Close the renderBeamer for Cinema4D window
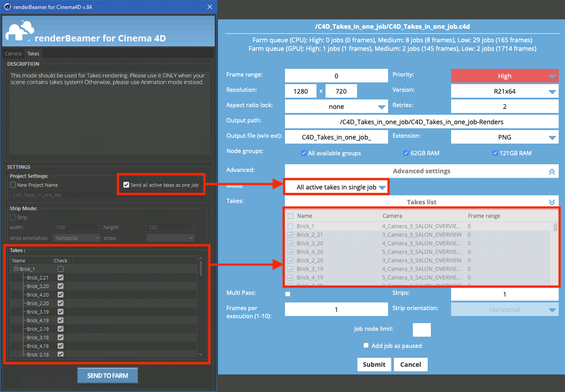 [x=210, y=7]
